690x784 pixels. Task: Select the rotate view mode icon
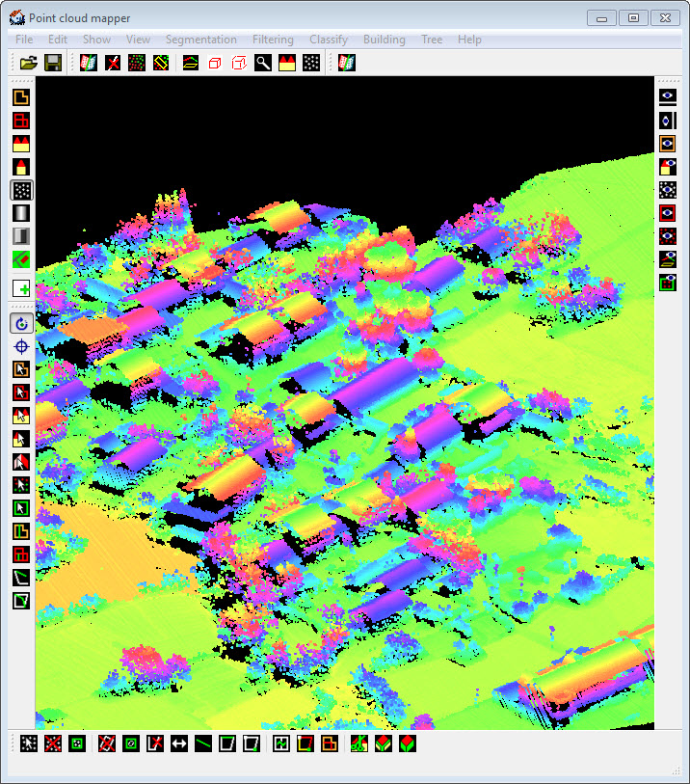coord(21,323)
